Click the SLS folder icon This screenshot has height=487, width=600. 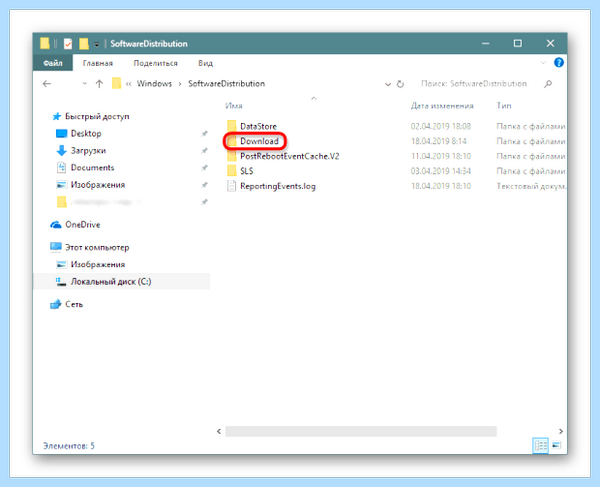coord(232,170)
